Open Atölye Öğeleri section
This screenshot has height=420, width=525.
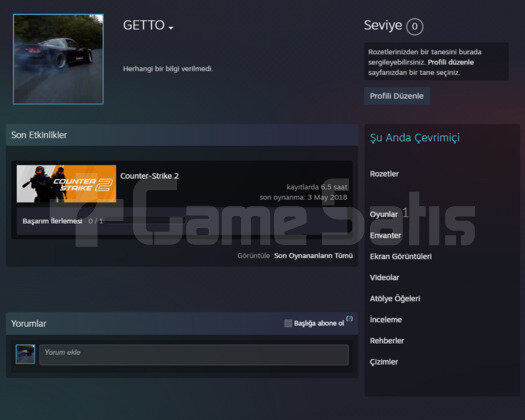pos(395,298)
